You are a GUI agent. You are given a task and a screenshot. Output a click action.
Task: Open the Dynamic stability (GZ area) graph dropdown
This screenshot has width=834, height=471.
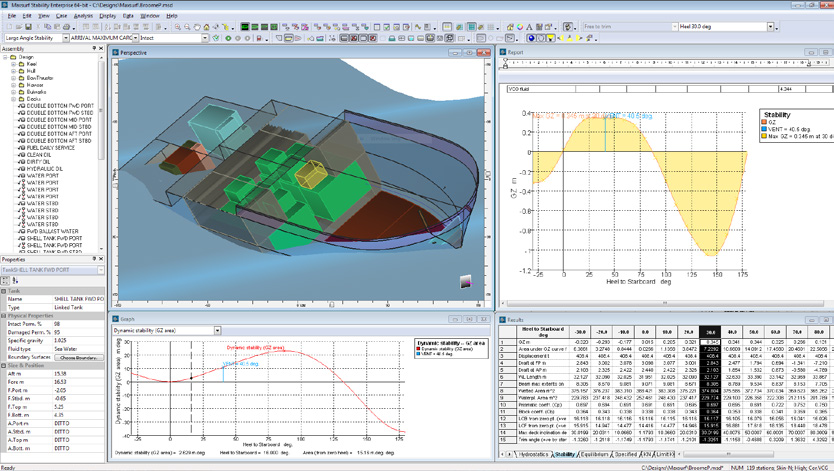218,331
